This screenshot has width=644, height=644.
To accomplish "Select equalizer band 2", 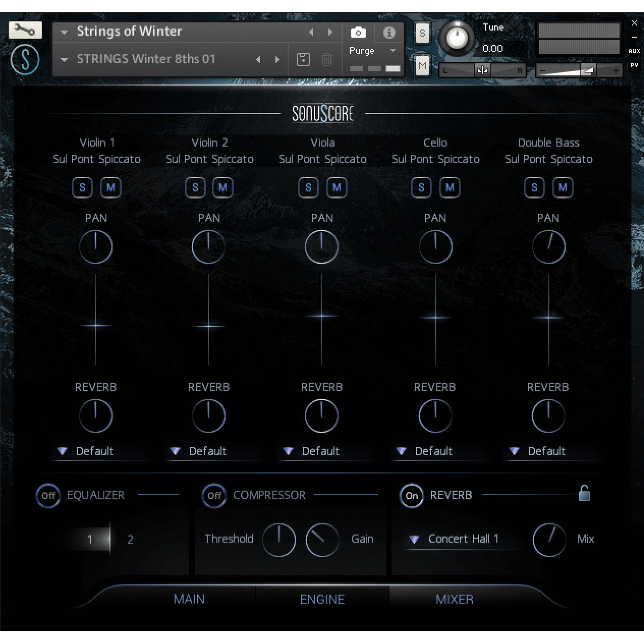I will 130,540.
